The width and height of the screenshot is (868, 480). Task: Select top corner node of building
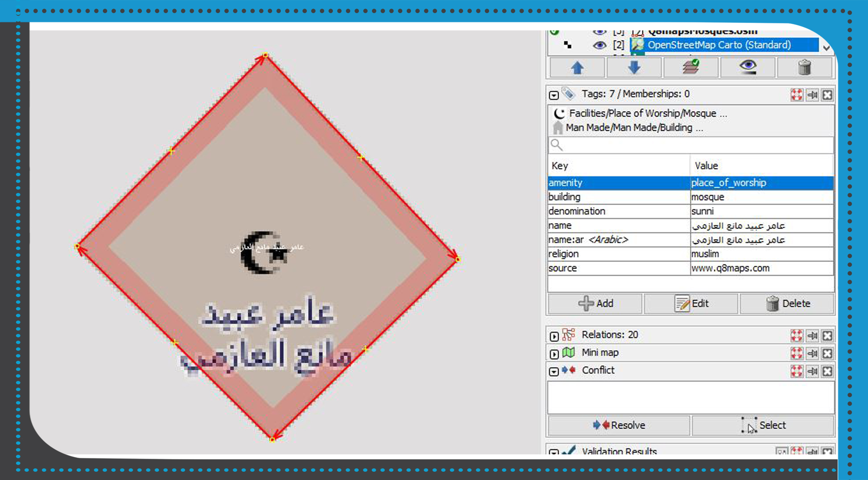[x=265, y=55]
